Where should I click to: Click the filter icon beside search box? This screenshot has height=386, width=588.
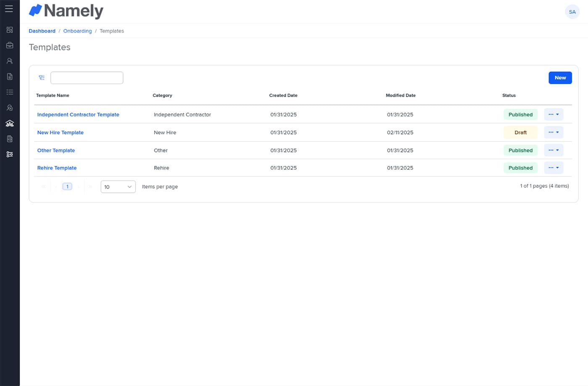pyautogui.click(x=42, y=78)
